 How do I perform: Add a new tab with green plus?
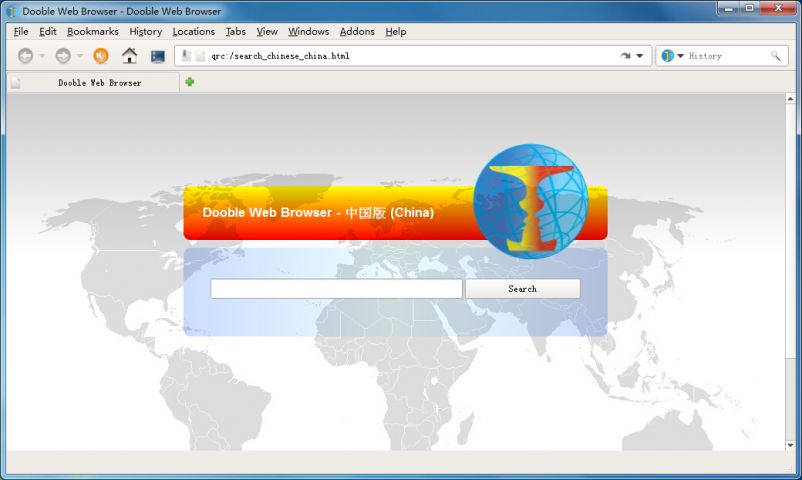190,82
